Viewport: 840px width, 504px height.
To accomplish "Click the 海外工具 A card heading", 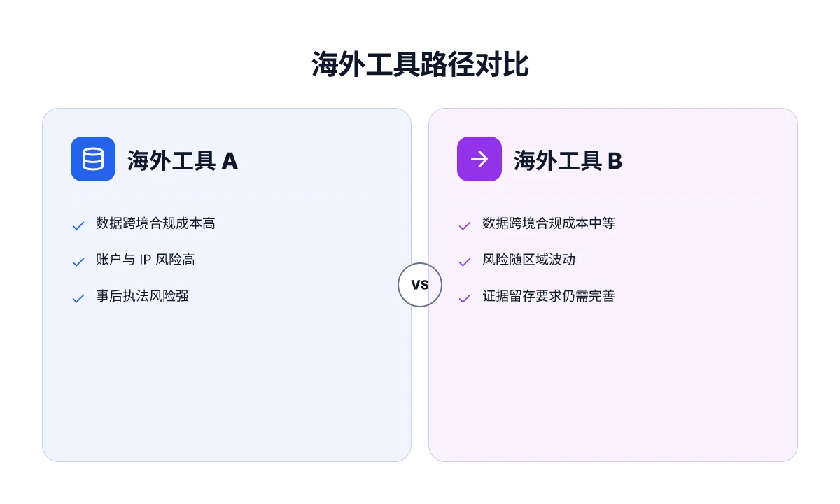I will pyautogui.click(x=183, y=160).
